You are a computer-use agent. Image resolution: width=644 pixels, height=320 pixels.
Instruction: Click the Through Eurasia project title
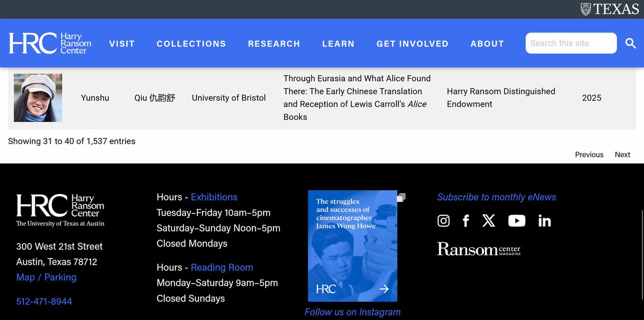357,98
